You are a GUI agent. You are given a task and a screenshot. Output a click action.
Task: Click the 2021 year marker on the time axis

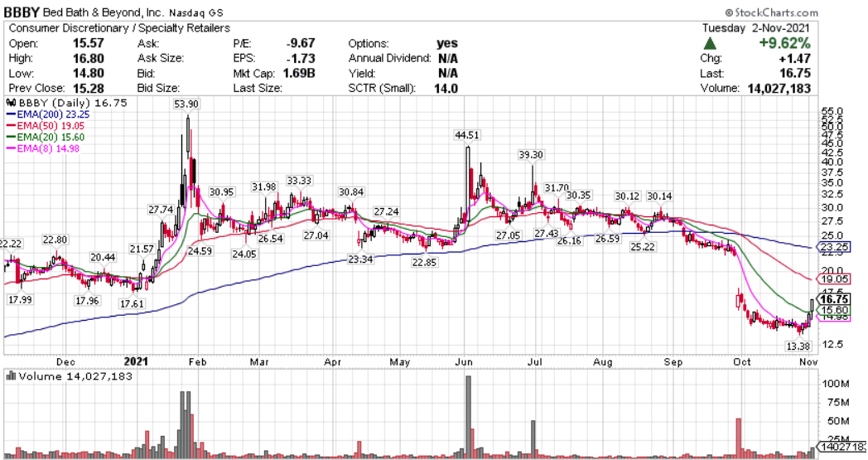click(x=136, y=361)
